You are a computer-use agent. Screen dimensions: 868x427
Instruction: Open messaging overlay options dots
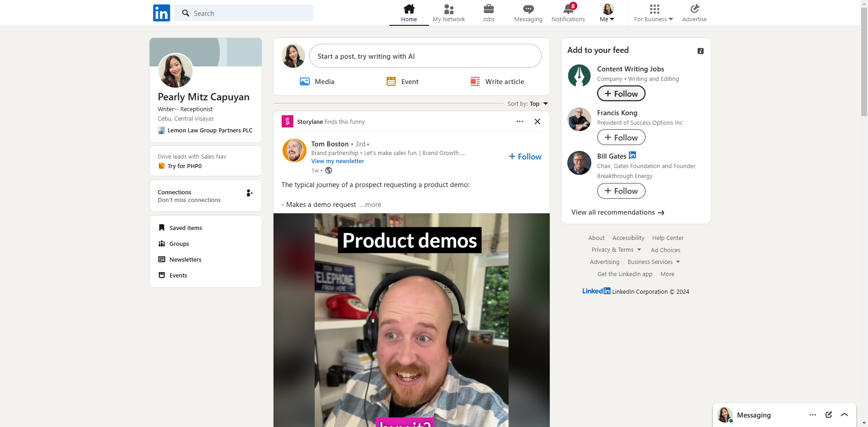(813, 415)
